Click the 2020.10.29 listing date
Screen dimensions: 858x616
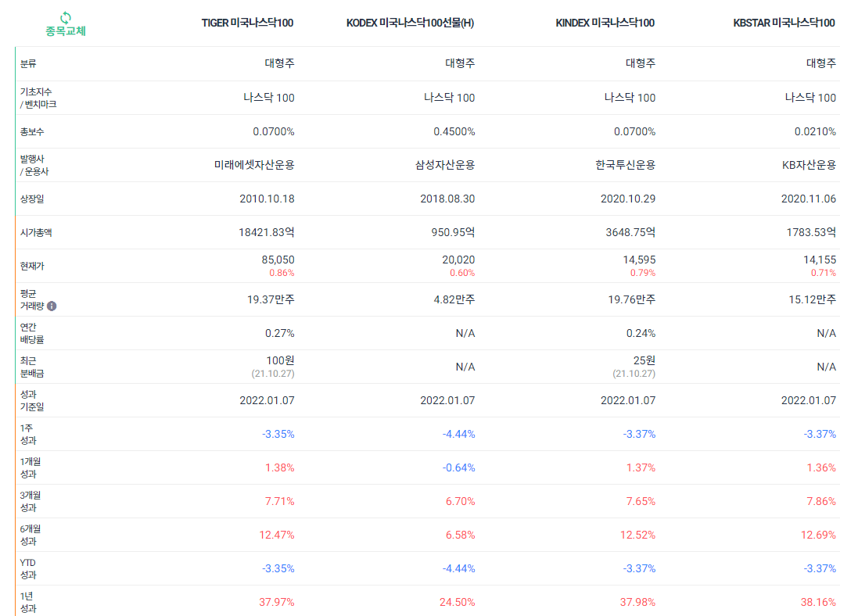coord(628,199)
